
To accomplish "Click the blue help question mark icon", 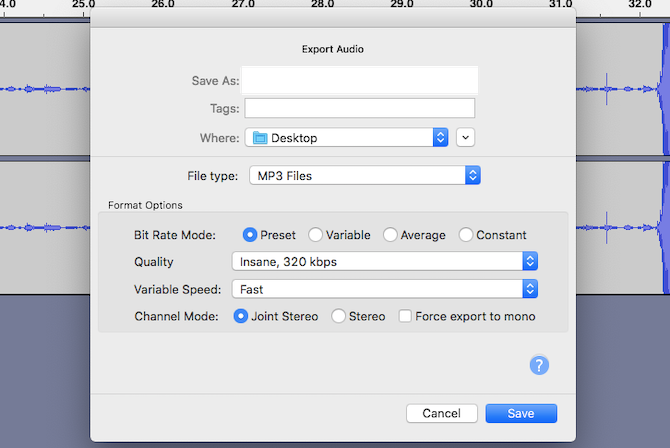I will click(539, 365).
